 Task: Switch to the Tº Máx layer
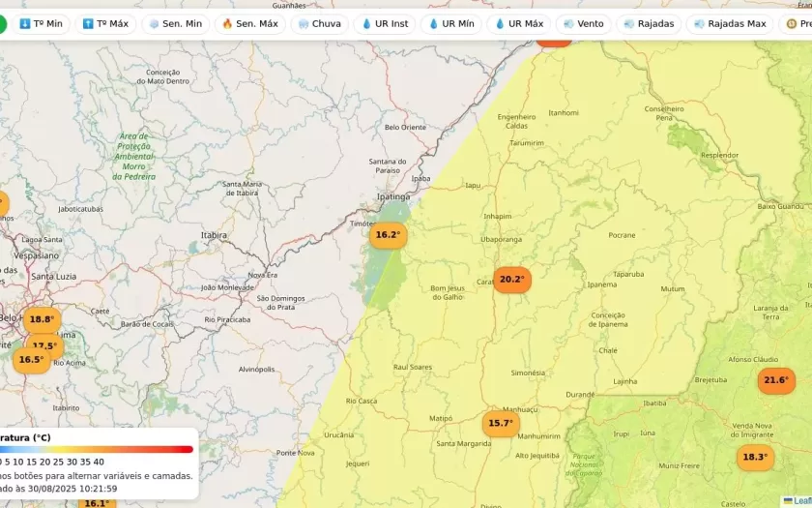coord(105,23)
